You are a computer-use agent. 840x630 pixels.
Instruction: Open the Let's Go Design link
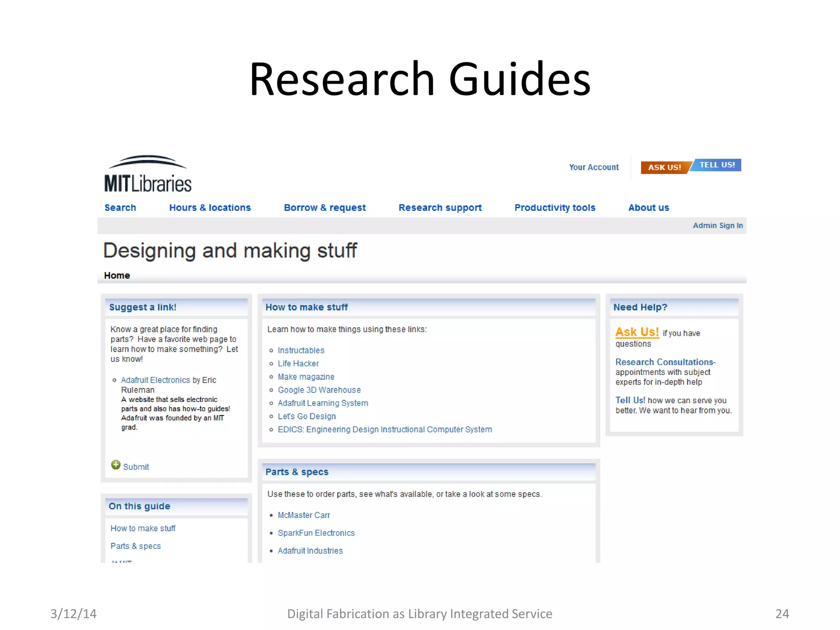click(307, 416)
